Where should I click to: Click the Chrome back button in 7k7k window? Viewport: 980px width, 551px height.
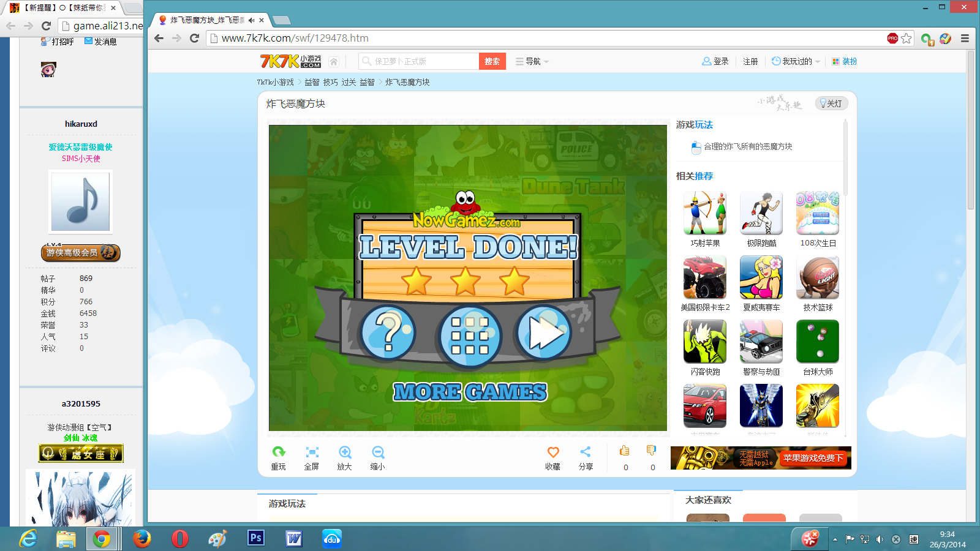[x=159, y=38]
